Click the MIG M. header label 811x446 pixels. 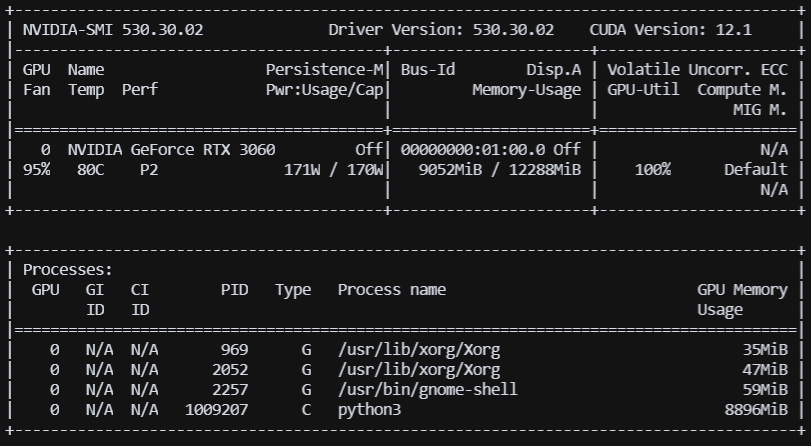[760, 110]
